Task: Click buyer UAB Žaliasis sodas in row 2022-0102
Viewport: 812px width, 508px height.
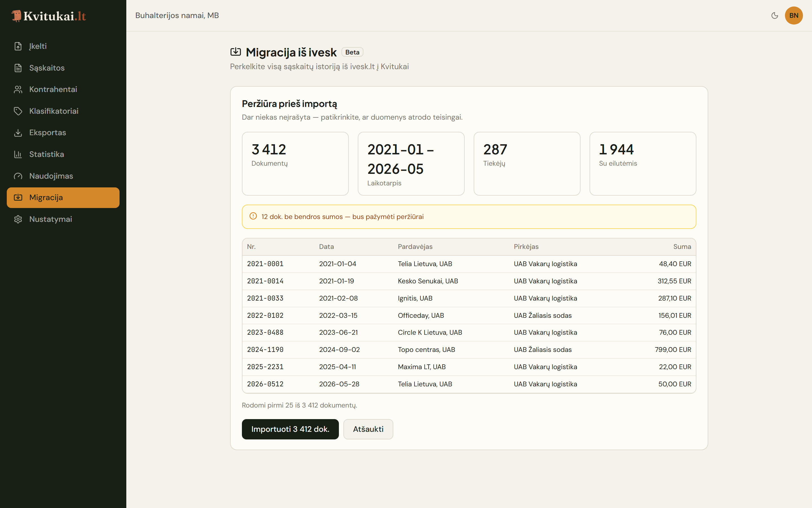Action: (542, 316)
